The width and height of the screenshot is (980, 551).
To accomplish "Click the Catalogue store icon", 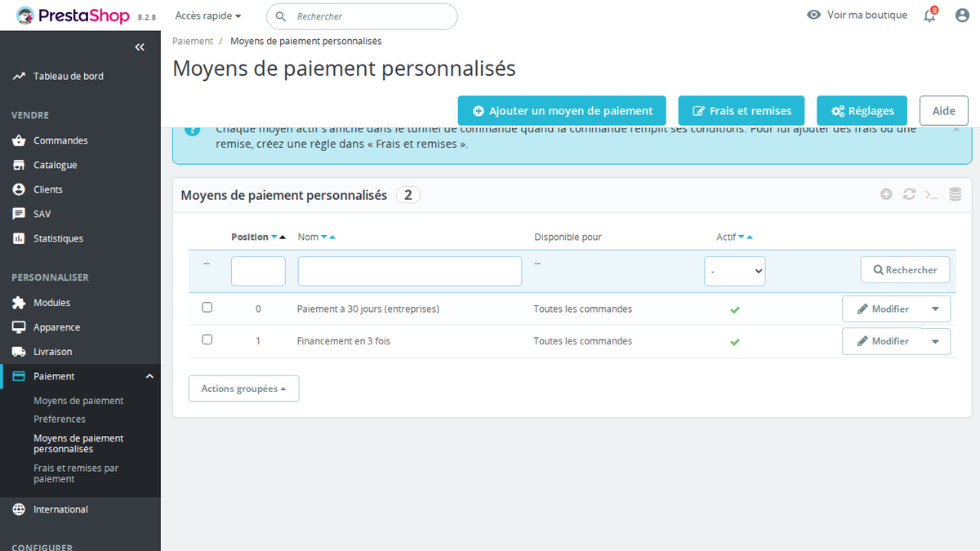I will click(19, 165).
